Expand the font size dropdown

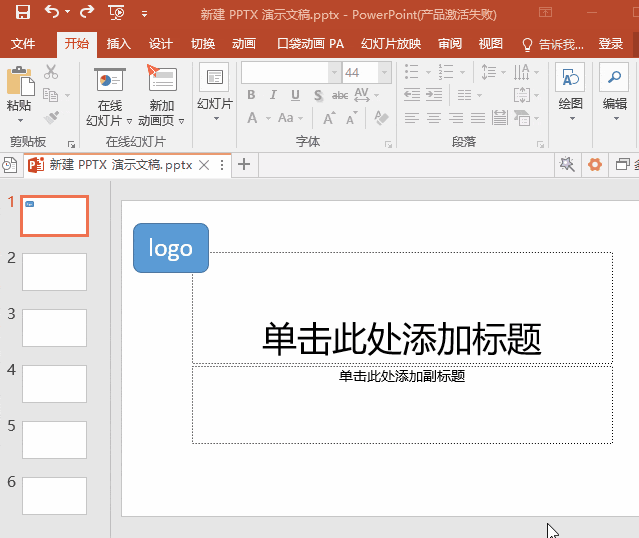[384, 73]
